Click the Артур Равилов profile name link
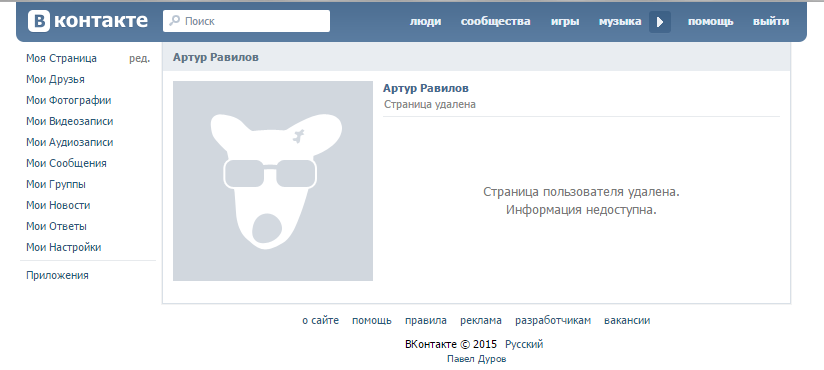The height and width of the screenshot is (370, 824). (x=426, y=88)
